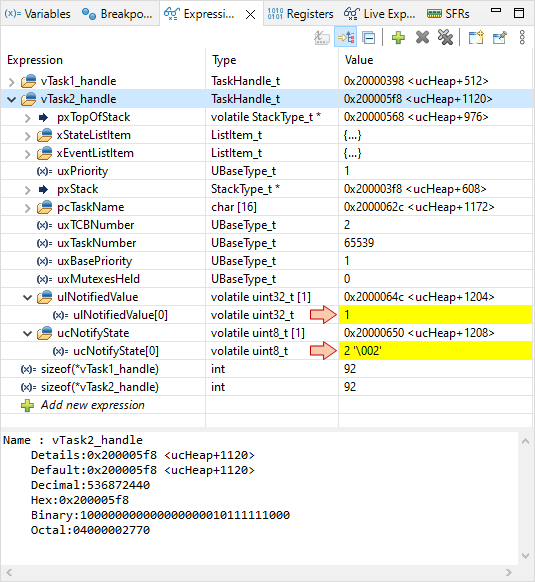Expand the pcTaskName node
The image size is (535, 582).
27,207
